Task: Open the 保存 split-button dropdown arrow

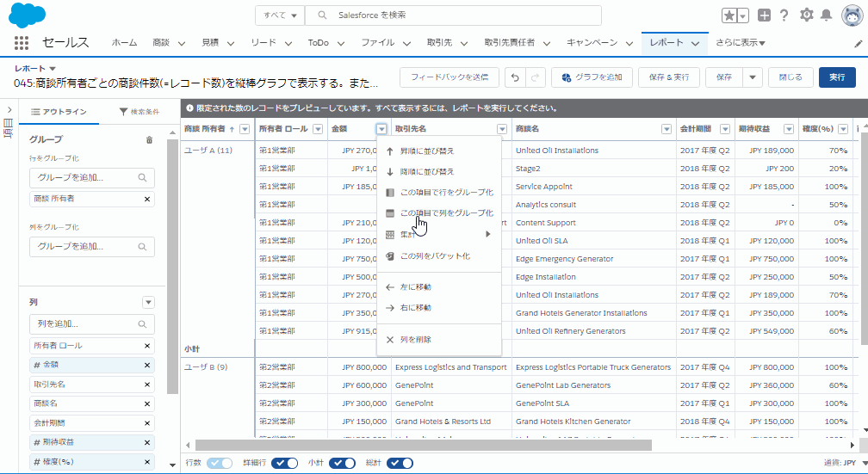Action: point(753,77)
